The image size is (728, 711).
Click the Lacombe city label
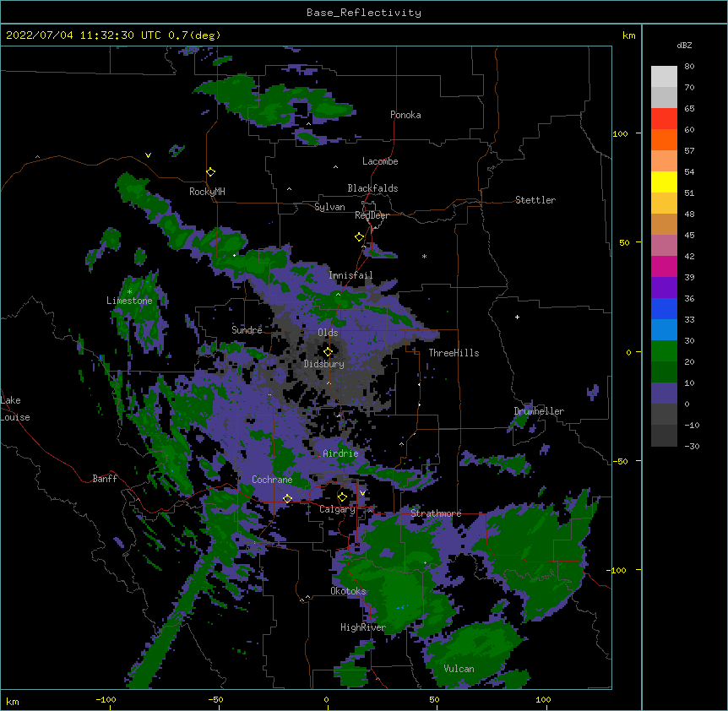pyautogui.click(x=380, y=161)
